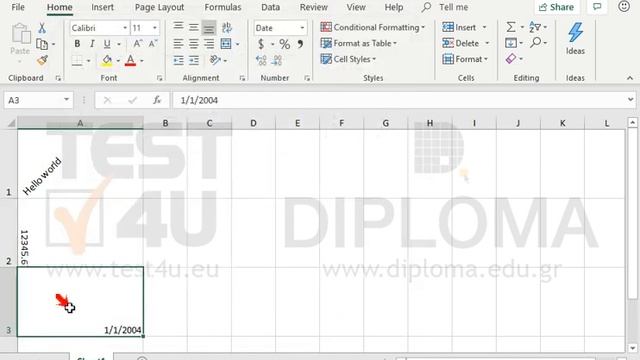This screenshot has height=360, width=640.
Task: Open the font size 11 dropdown
Action: pos(155,28)
